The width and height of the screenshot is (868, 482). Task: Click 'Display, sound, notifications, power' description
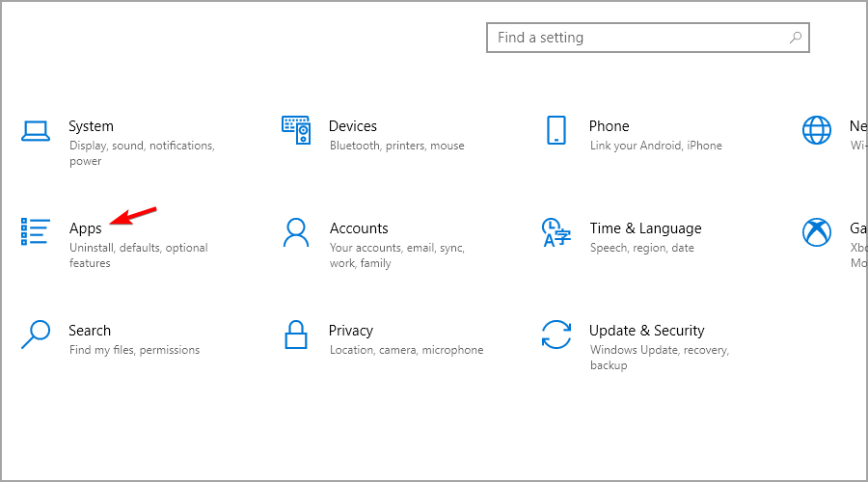(142, 153)
